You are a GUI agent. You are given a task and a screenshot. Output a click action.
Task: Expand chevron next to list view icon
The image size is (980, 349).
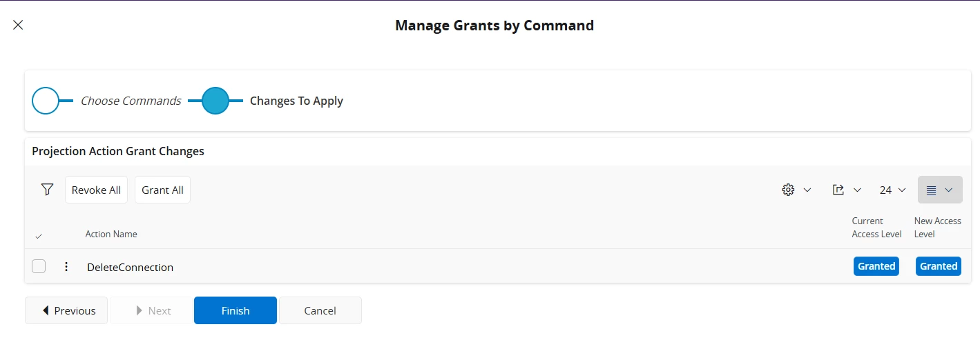coord(949,190)
